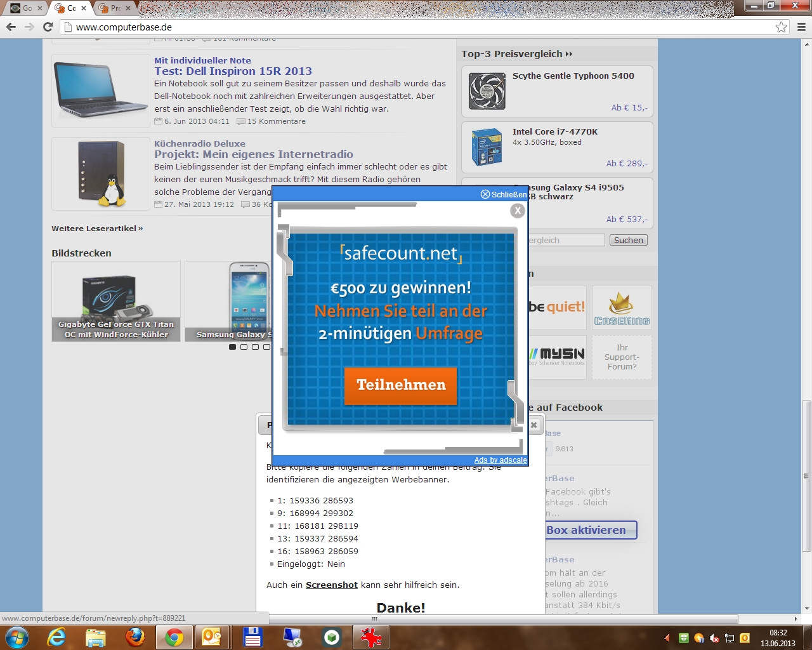Close the third Pr tab
This screenshot has height=650, width=812.
128,8
